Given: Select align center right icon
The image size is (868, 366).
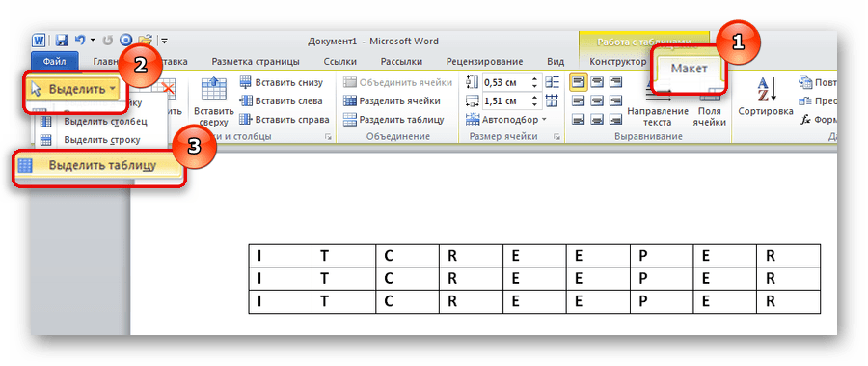Looking at the screenshot, I should click(x=615, y=101).
